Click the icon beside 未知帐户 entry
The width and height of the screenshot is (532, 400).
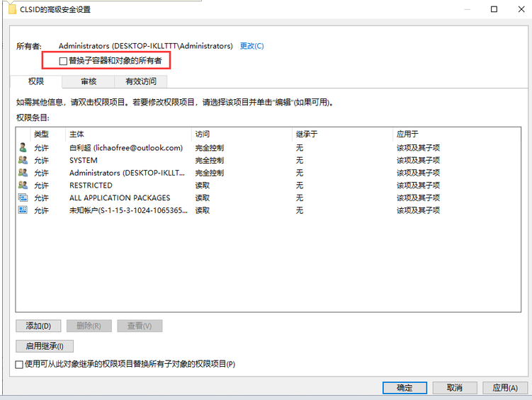(23, 210)
